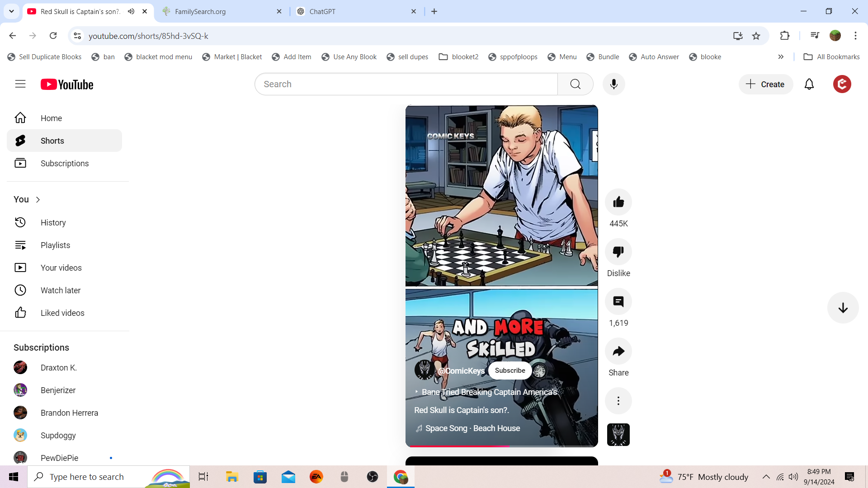
Task: Click the search magnifier button
Action: coord(575,84)
